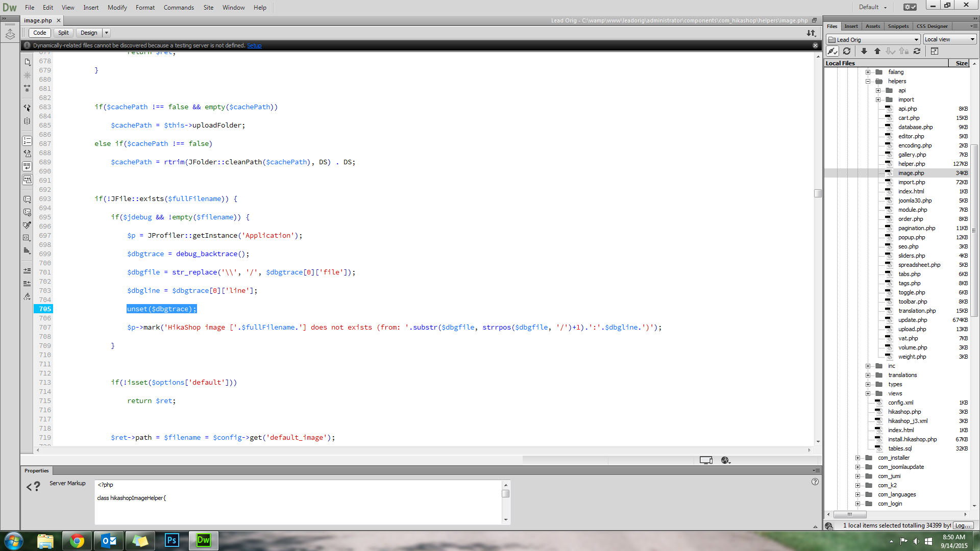Image resolution: width=980 pixels, height=551 pixels.
Task: Click the Connect to remote server icon
Action: coord(832,51)
